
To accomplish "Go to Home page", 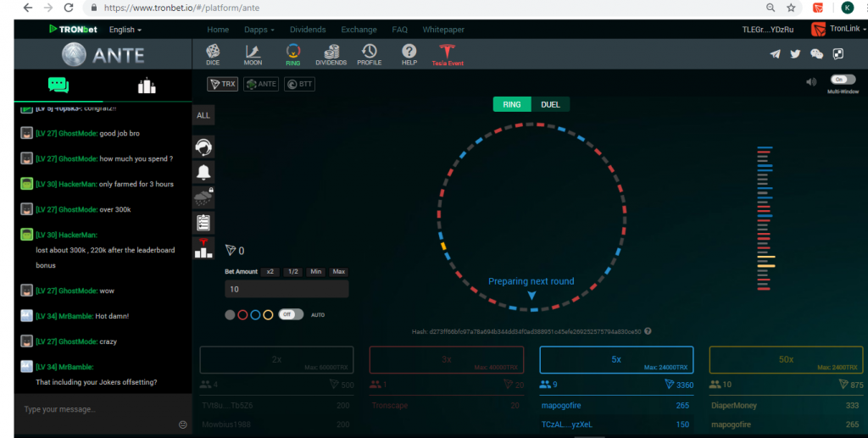I will pos(218,30).
